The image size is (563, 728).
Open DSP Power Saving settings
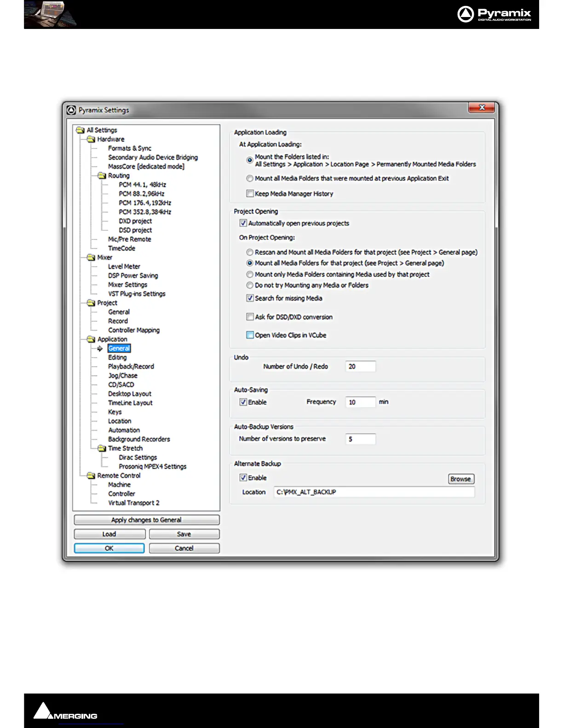133,276
